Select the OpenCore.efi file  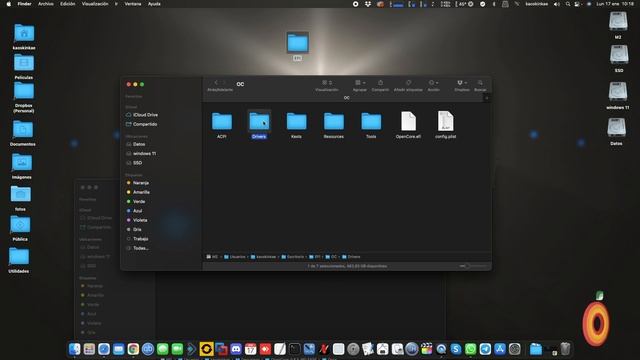click(x=408, y=121)
